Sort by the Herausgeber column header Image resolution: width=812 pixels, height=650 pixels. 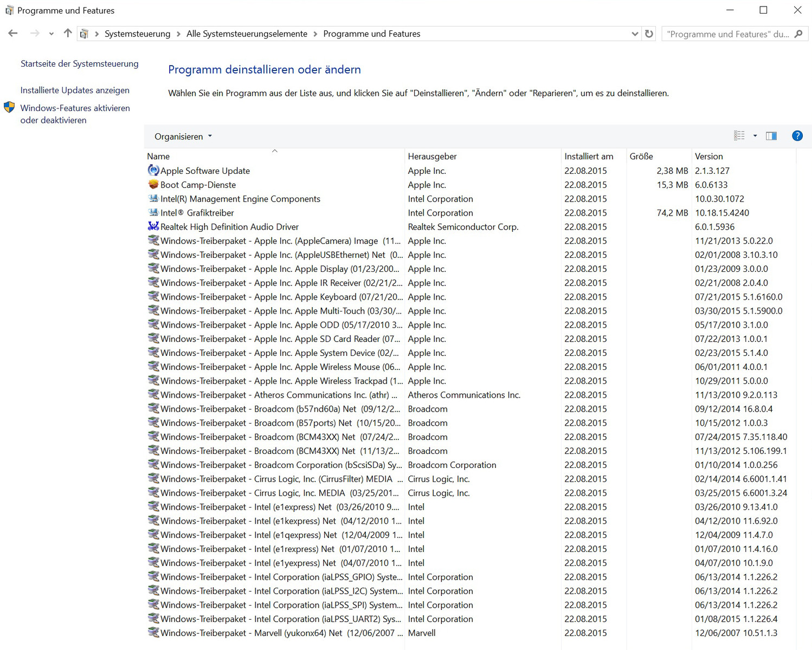(432, 157)
